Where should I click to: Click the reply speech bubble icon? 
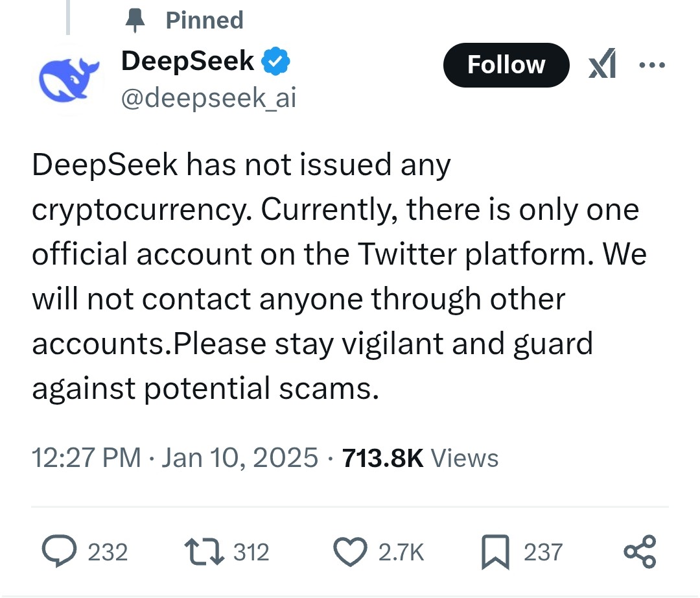tap(60, 551)
